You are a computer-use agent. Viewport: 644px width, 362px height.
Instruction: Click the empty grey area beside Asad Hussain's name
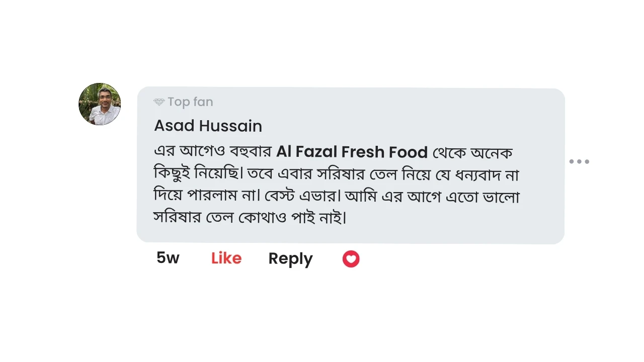coord(403,126)
